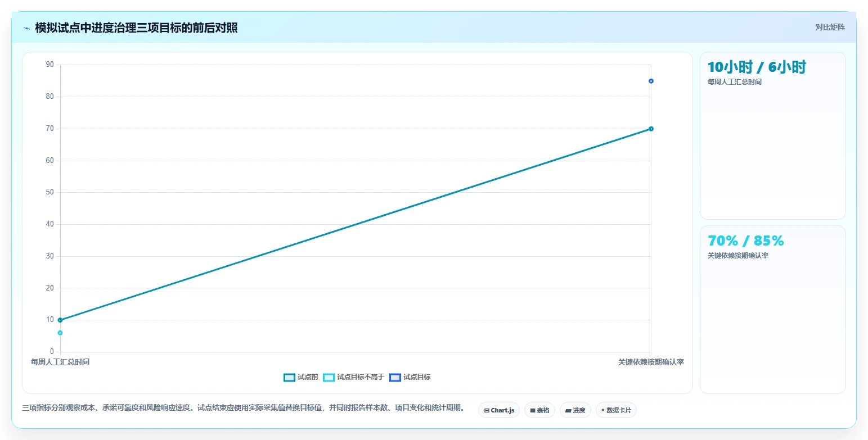This screenshot has height=440, width=868.
Task: Toggle the 试点前 legend item
Action: tap(301, 377)
